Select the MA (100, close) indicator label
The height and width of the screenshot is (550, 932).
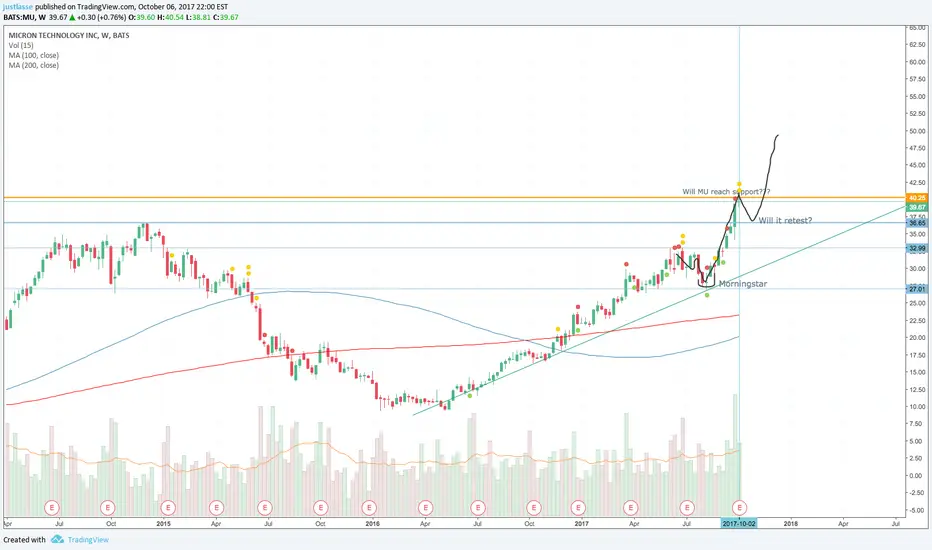[33, 55]
